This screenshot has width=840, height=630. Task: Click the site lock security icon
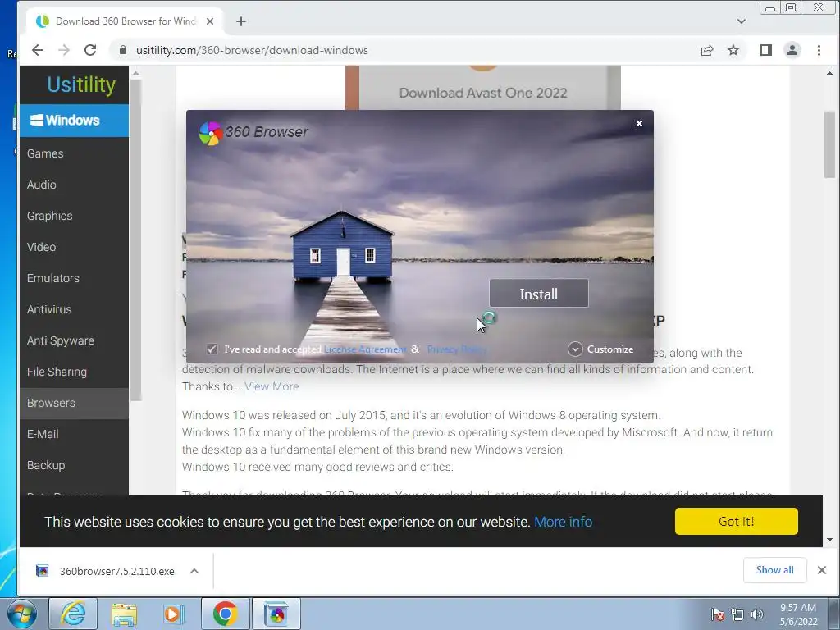coord(123,50)
